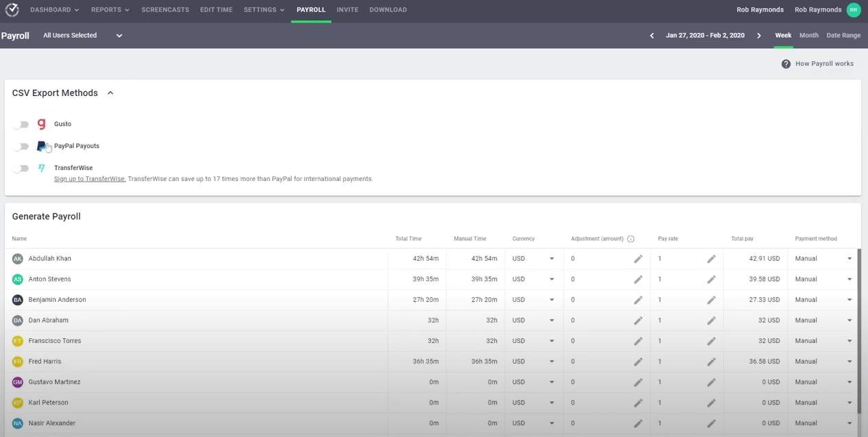Switch to the Month view tab
This screenshot has width=868, height=437.
808,35
